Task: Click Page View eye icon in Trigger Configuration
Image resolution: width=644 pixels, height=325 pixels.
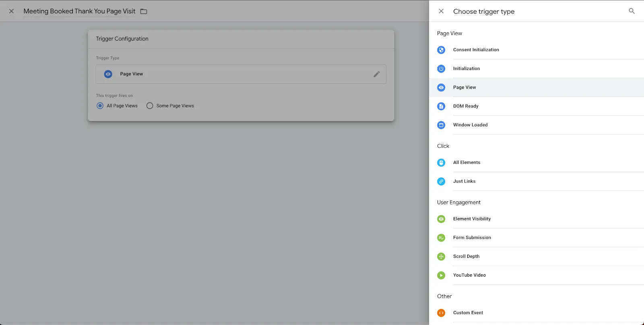Action: [x=108, y=74]
